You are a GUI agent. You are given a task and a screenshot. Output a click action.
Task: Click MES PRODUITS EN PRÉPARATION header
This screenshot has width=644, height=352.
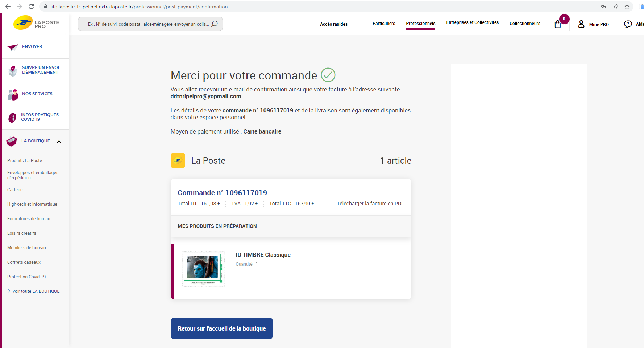pyautogui.click(x=217, y=226)
